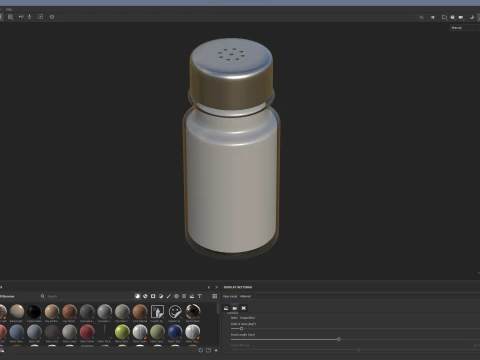This screenshot has width=480, height=360.
Task: Open the View mode Material dropdown
Action: (x=360, y=296)
